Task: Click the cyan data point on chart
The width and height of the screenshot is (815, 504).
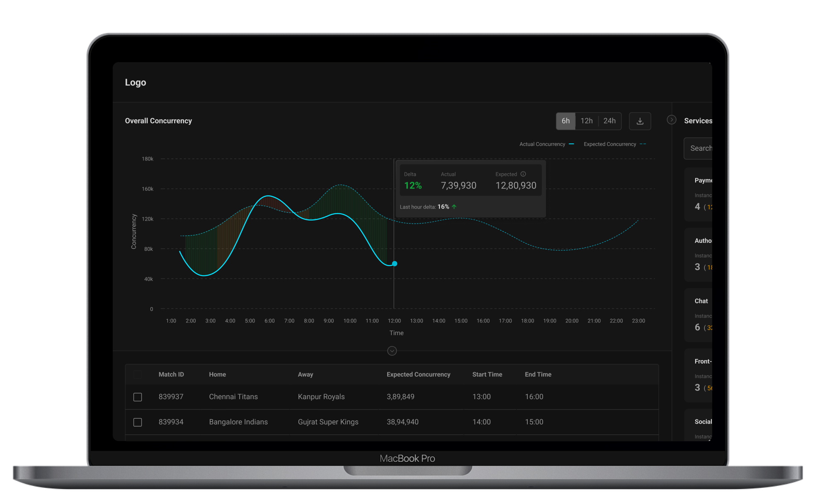Action: point(395,264)
